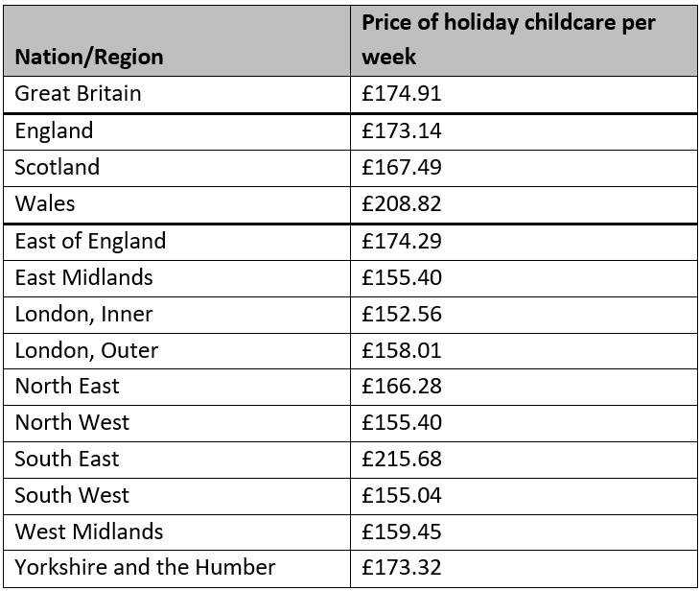Click the West Midlands price £159.45
700x591 pixels.
[524, 532]
